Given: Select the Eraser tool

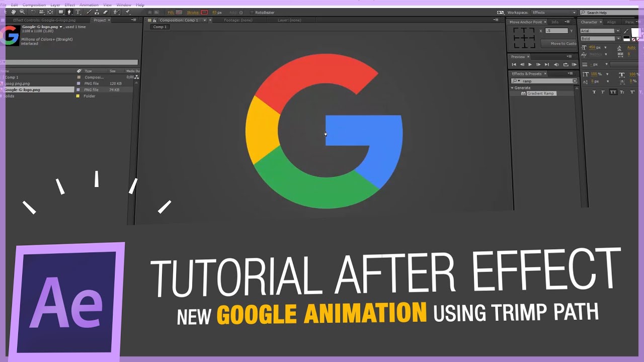Looking at the screenshot, I should [x=105, y=12].
